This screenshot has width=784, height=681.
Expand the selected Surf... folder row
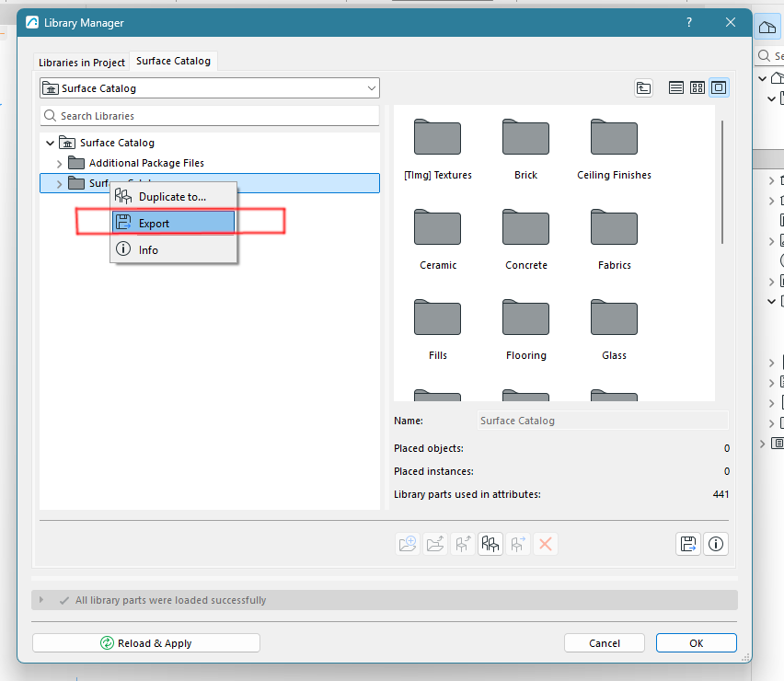pos(60,183)
